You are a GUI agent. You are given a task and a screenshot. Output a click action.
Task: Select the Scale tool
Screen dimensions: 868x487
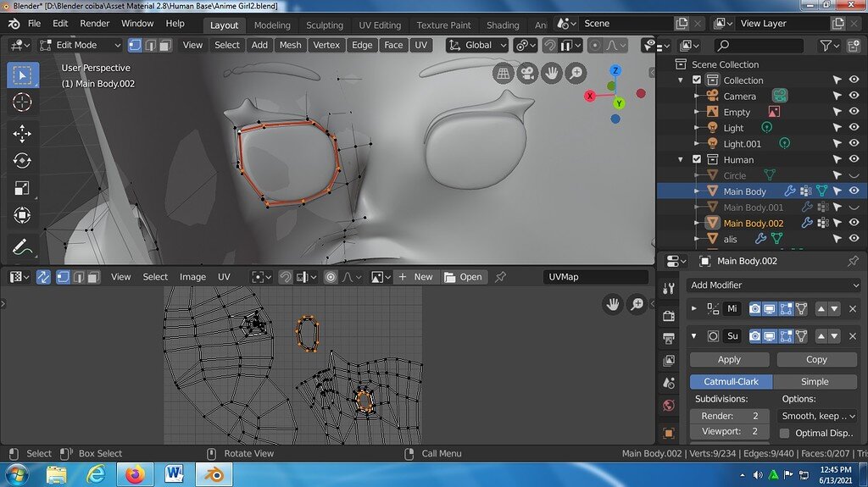pyautogui.click(x=22, y=188)
